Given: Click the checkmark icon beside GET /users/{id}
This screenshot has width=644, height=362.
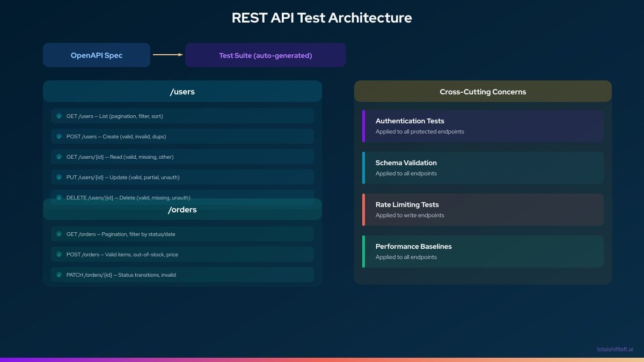Looking at the screenshot, I should pos(59,157).
